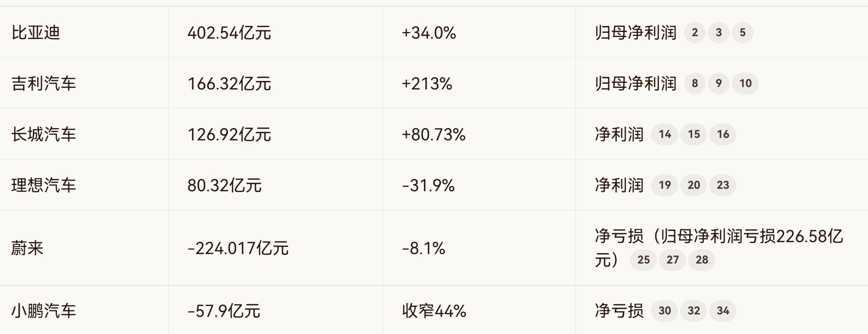Select citation 34 beside 净亏损
Screen dimensions: 868x334
coord(723,311)
